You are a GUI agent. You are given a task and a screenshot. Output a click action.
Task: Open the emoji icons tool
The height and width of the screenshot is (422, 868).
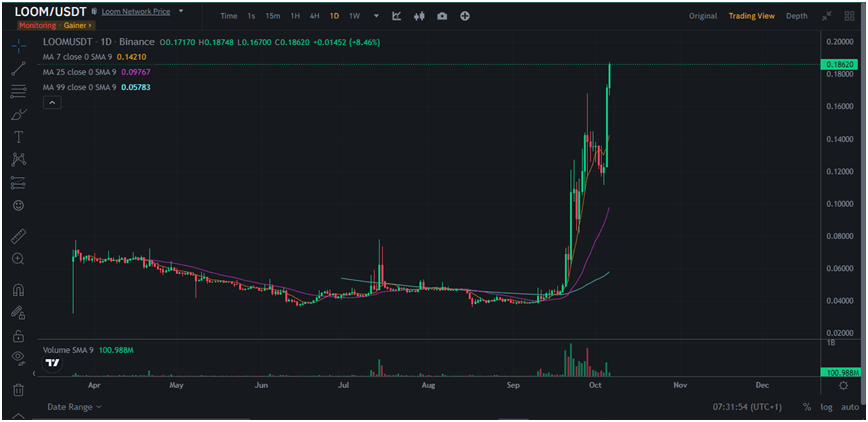(18, 205)
